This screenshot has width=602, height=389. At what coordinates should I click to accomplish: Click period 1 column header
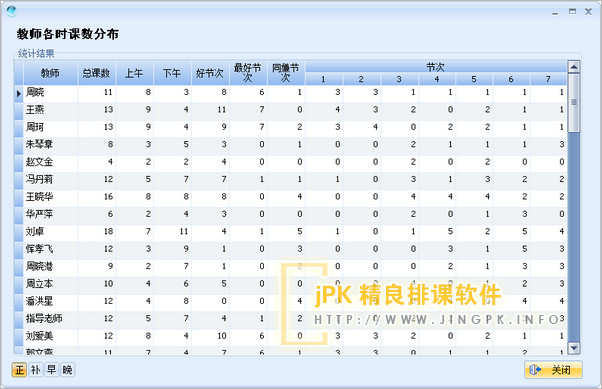tap(324, 79)
